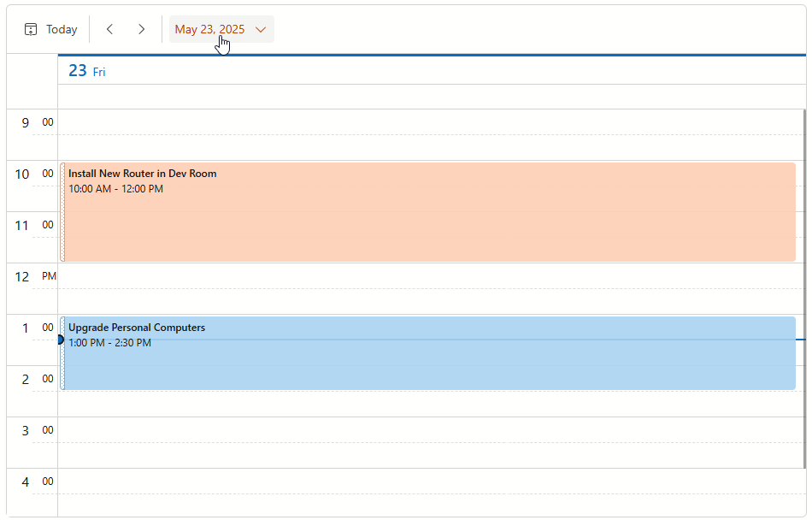
Task: Click the vertical scrollbar on the right
Action: [804, 289]
